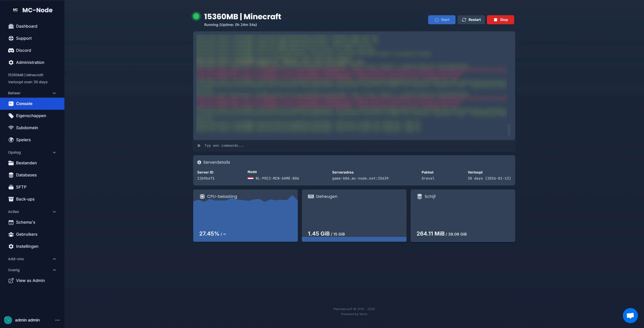This screenshot has width=644, height=328.
Task: Open Schema's scheduler
Action: coord(25,222)
